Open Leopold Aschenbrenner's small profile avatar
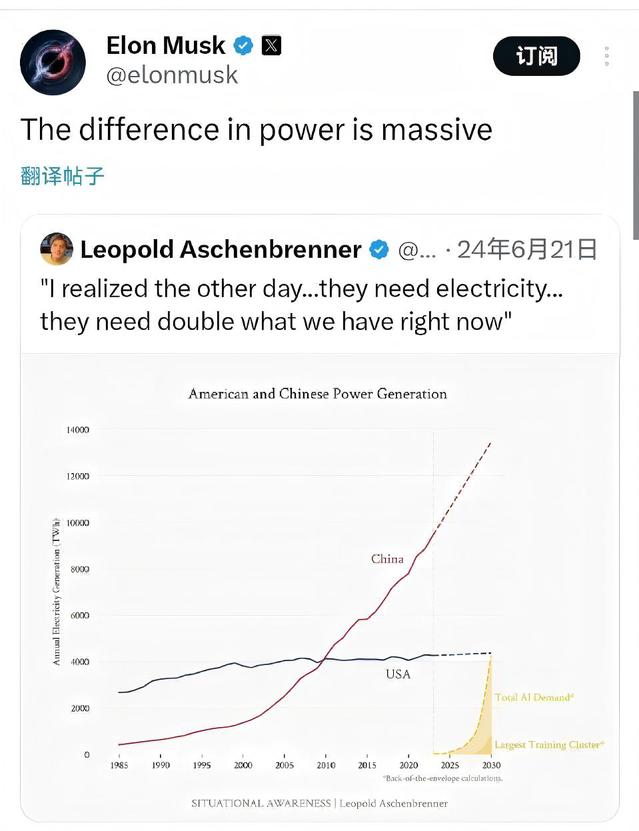This screenshot has width=639, height=831. click(x=56, y=249)
